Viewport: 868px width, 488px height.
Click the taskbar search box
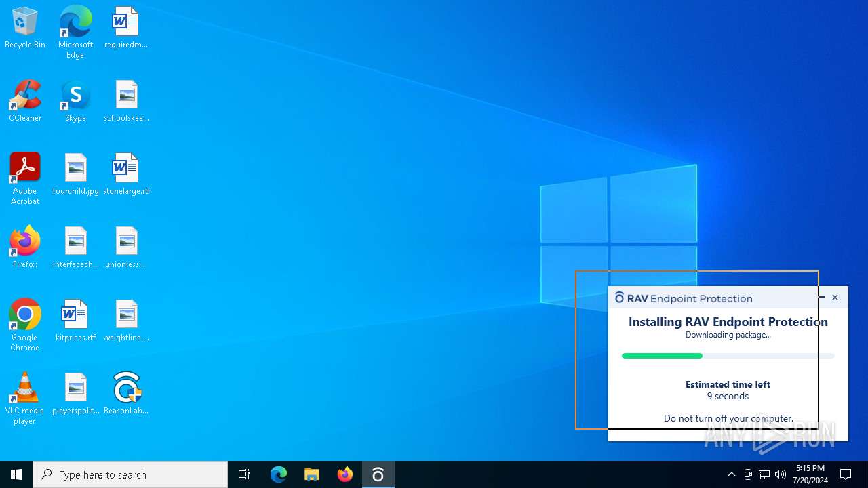click(x=130, y=474)
